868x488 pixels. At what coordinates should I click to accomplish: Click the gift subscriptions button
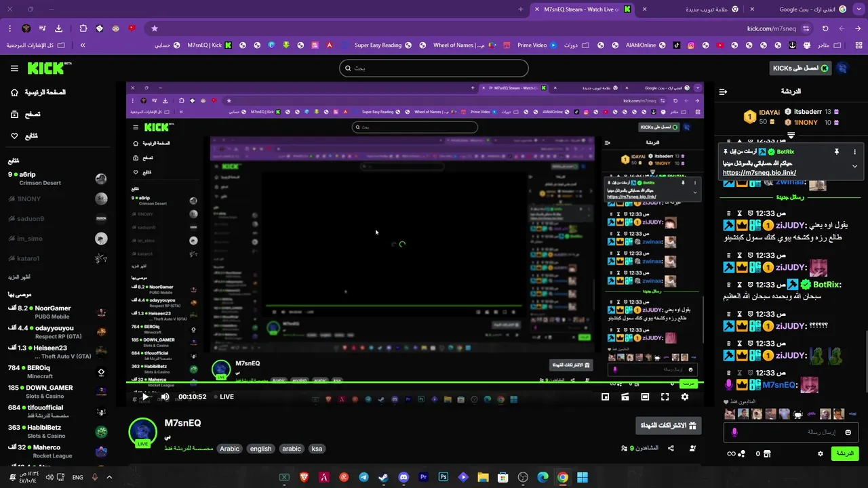point(668,426)
